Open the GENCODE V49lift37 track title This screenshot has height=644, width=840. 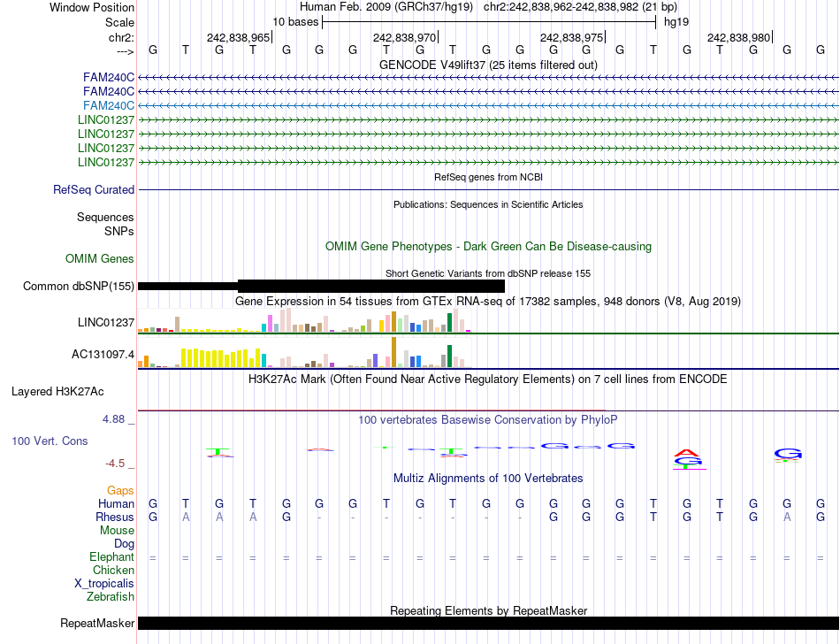click(x=488, y=65)
